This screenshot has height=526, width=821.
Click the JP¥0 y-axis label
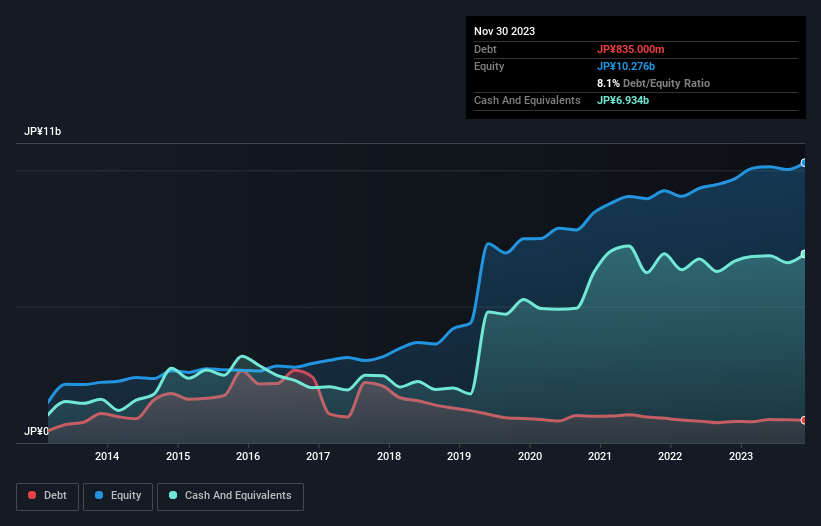36,431
